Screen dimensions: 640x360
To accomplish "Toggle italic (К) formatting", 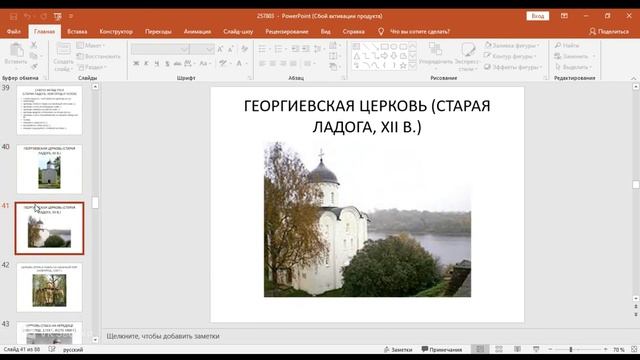I will 146,63.
